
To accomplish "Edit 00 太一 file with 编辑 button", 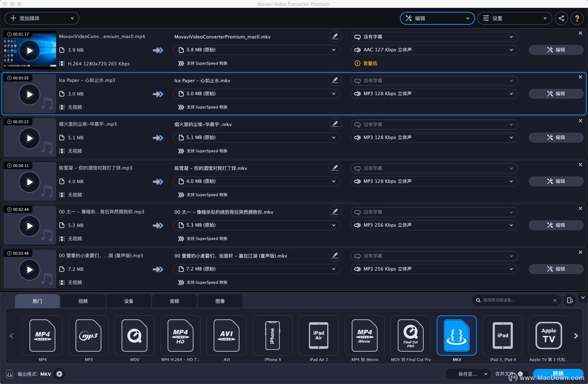I will tap(556, 225).
